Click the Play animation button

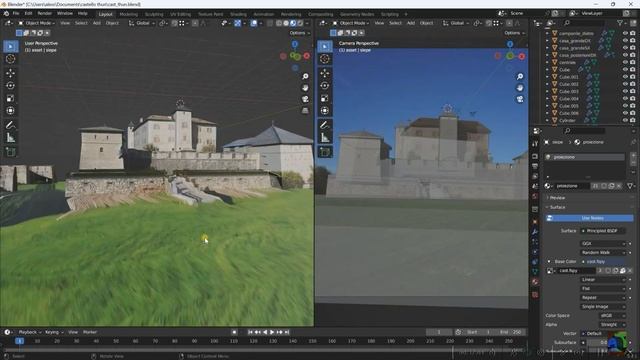point(272,332)
